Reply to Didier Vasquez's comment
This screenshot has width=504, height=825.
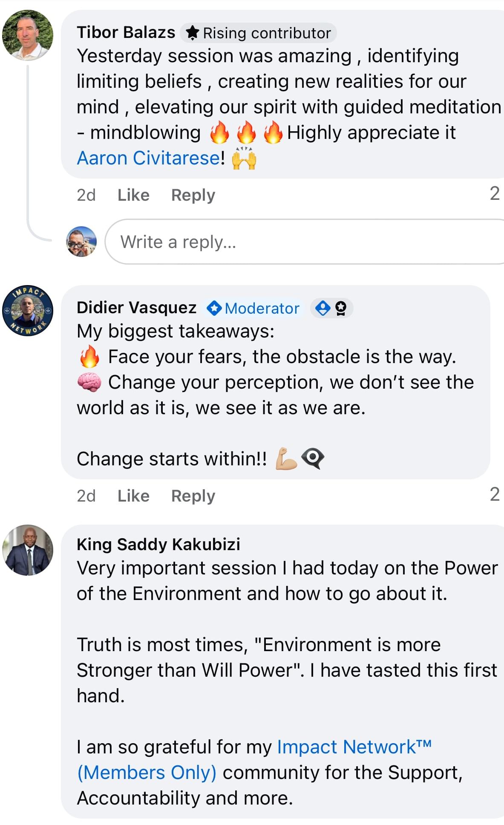point(193,496)
